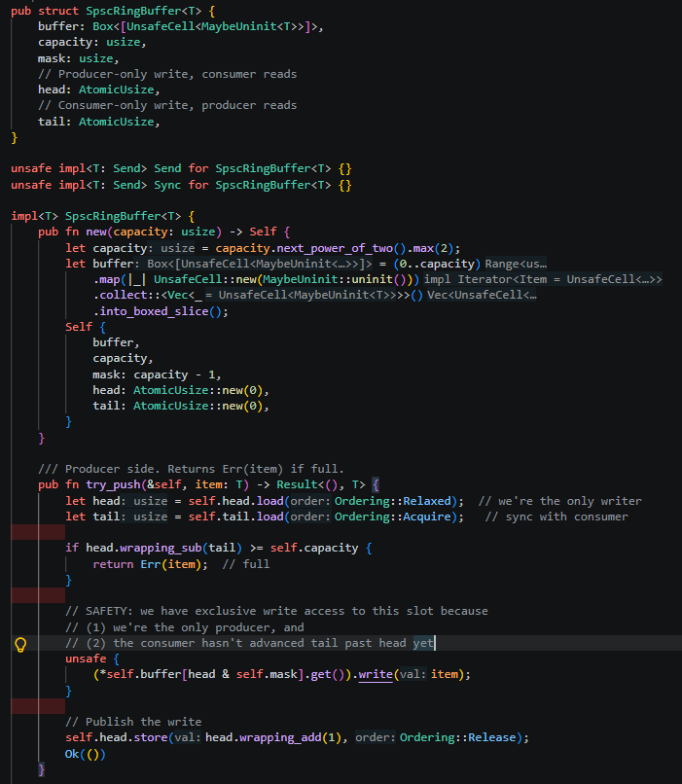Click 'mask: usize,' struct field

point(79,58)
